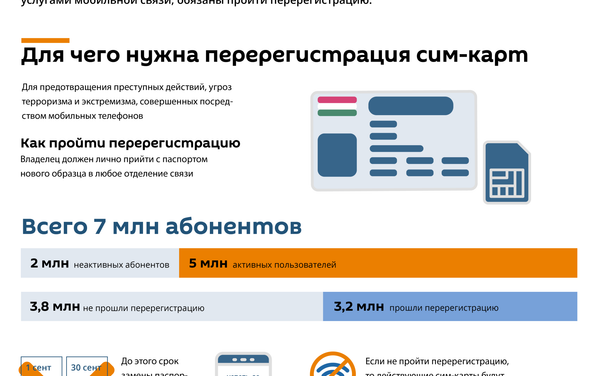Click the heading 'Для чего нужна перерегистрация сим-карт'

(274, 55)
